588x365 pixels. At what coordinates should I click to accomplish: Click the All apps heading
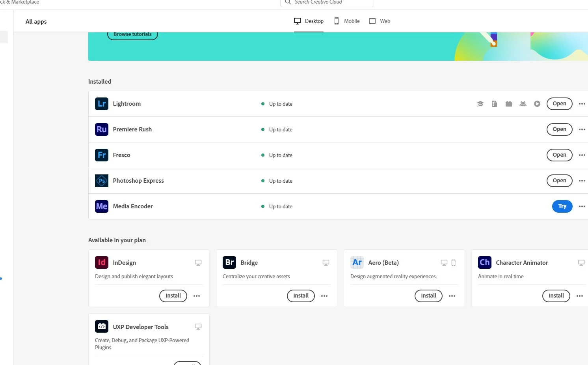(36, 22)
